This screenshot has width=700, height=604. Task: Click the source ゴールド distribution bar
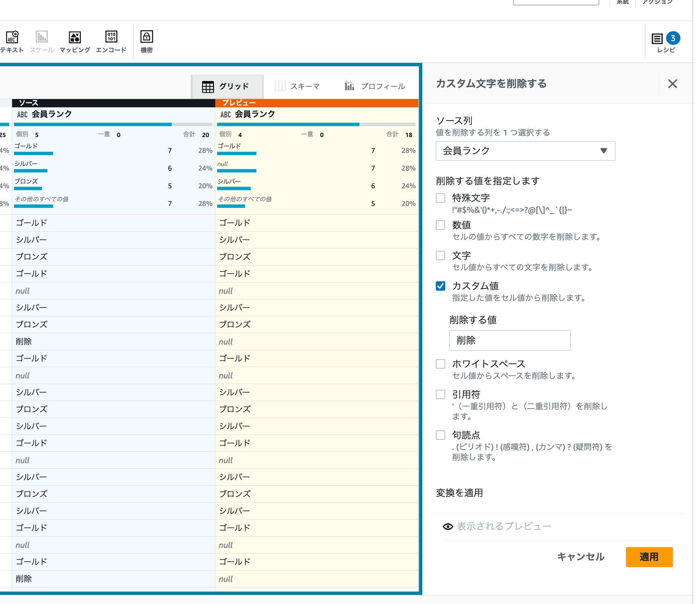(x=33, y=154)
